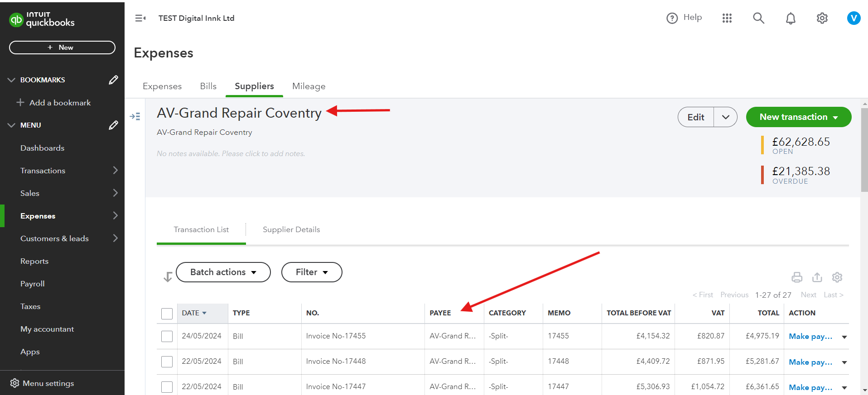Tick the checkbox for Invoice No-17447
The image size is (868, 395).
tap(167, 387)
